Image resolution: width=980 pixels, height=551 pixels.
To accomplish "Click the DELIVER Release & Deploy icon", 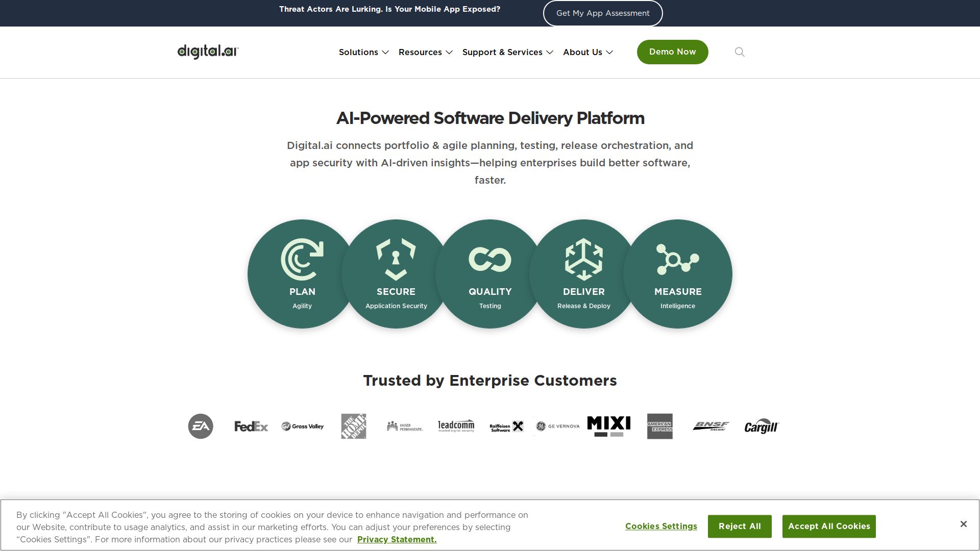I will [583, 260].
